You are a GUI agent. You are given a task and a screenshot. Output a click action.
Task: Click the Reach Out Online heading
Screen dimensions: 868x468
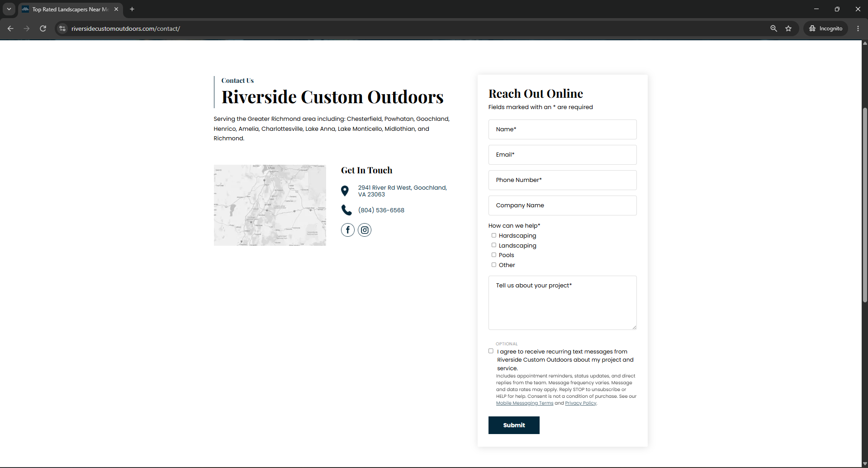click(536, 94)
